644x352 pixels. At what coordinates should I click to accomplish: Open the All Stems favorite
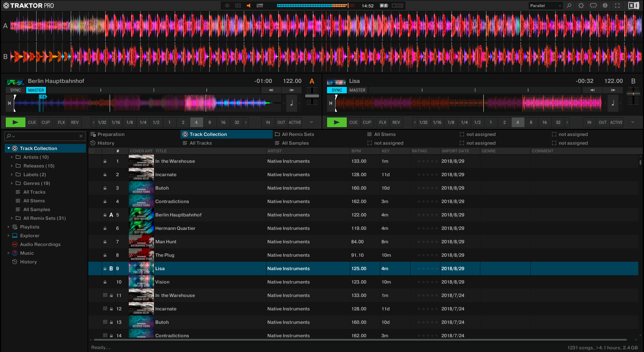(x=411, y=135)
